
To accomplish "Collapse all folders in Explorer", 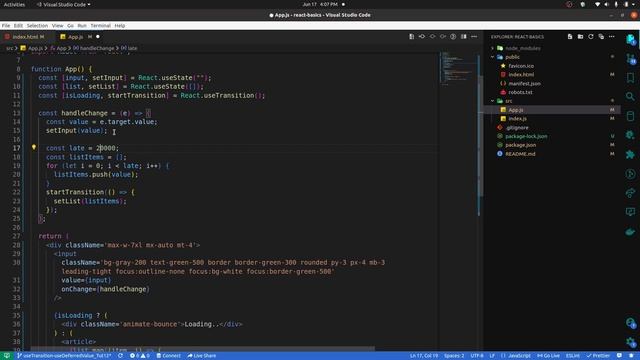I will (x=601, y=37).
